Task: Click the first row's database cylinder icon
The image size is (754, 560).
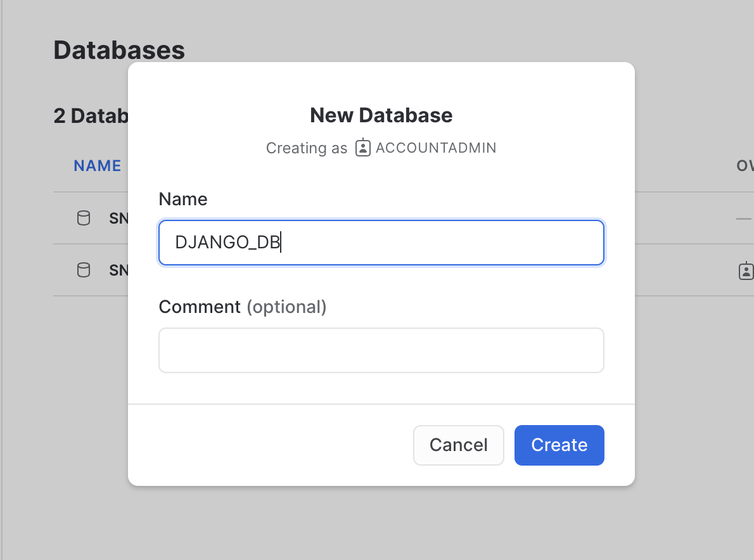Action: [83, 219]
